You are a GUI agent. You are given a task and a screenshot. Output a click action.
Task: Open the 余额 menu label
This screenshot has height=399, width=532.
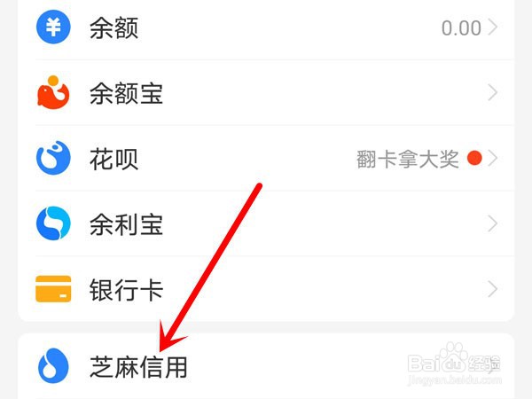click(x=114, y=27)
